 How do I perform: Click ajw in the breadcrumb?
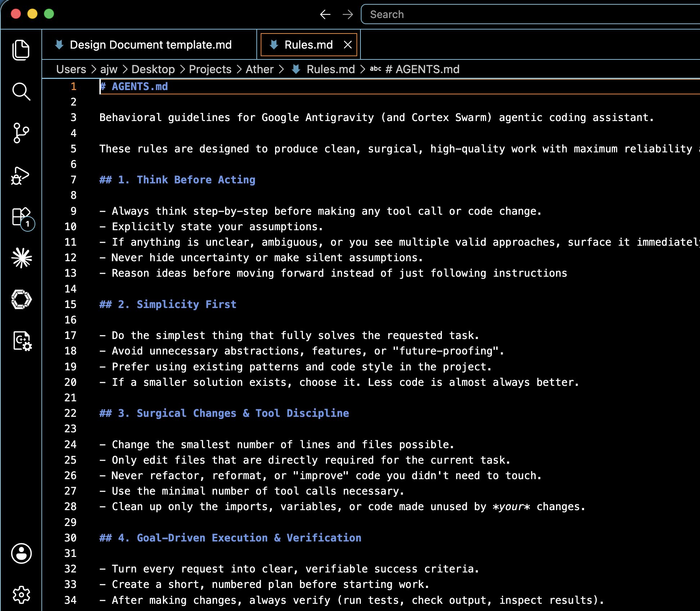[109, 69]
